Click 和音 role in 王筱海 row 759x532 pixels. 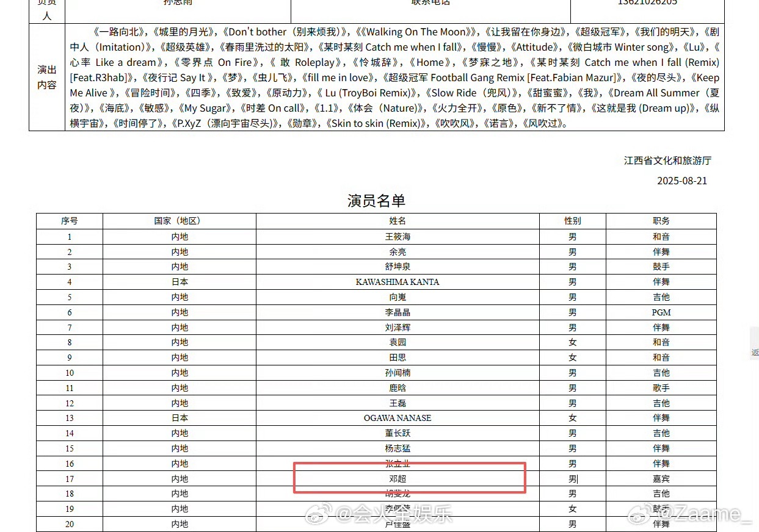[661, 237]
